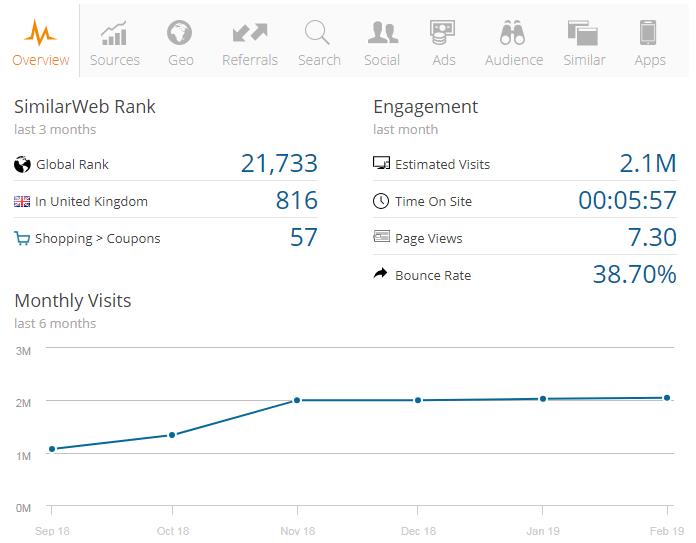
Task: Click the United Kingdom rank 816
Action: 296,201
